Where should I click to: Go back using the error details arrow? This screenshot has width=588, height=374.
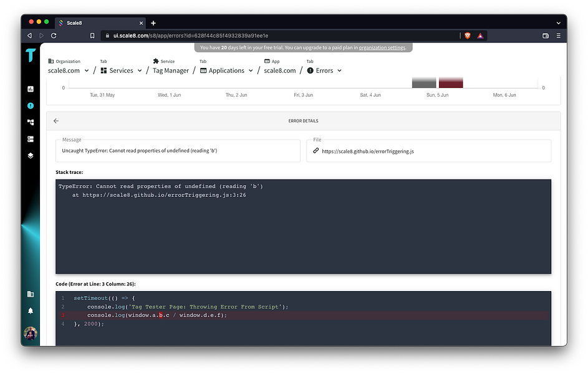[56, 121]
